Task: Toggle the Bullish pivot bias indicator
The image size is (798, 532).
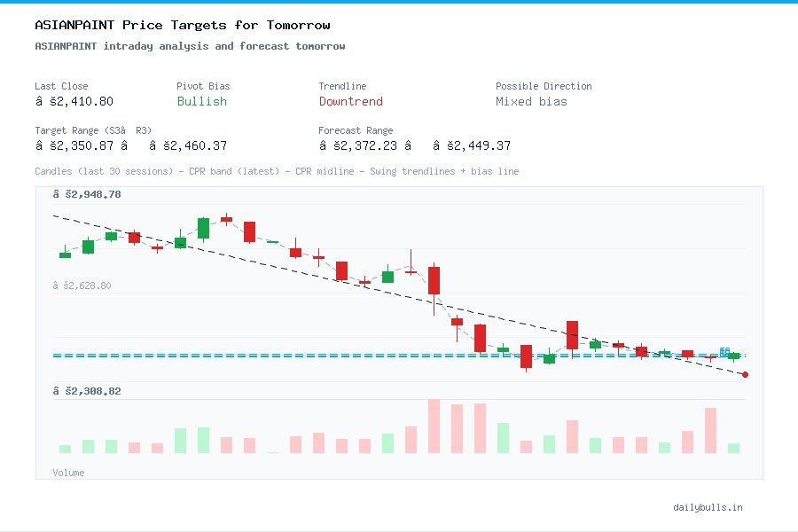Action: click(x=201, y=102)
